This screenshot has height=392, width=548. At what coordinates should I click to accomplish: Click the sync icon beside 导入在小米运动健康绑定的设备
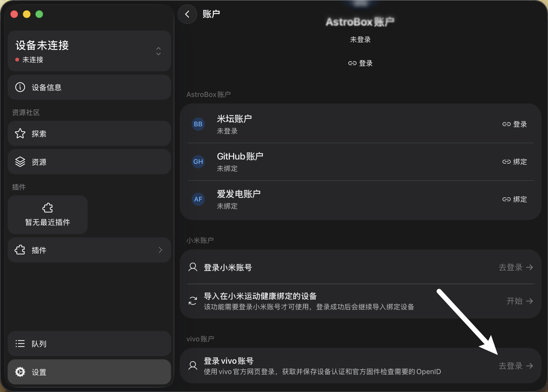(x=193, y=301)
